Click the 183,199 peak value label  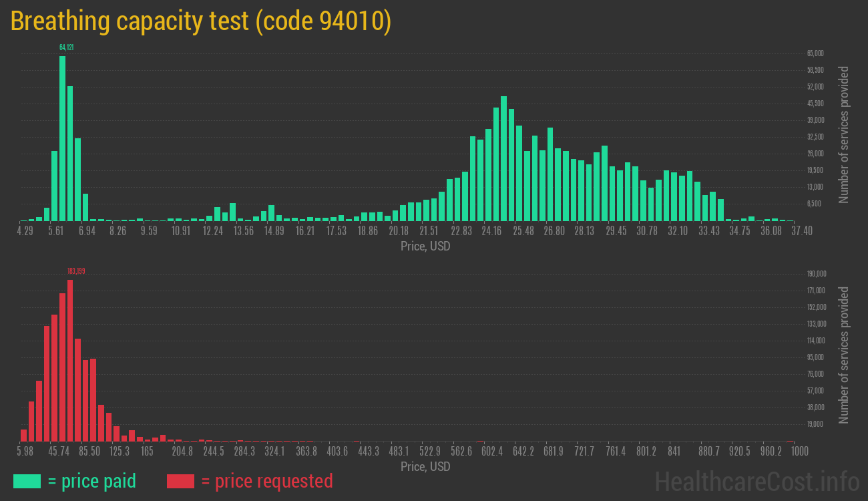76,271
